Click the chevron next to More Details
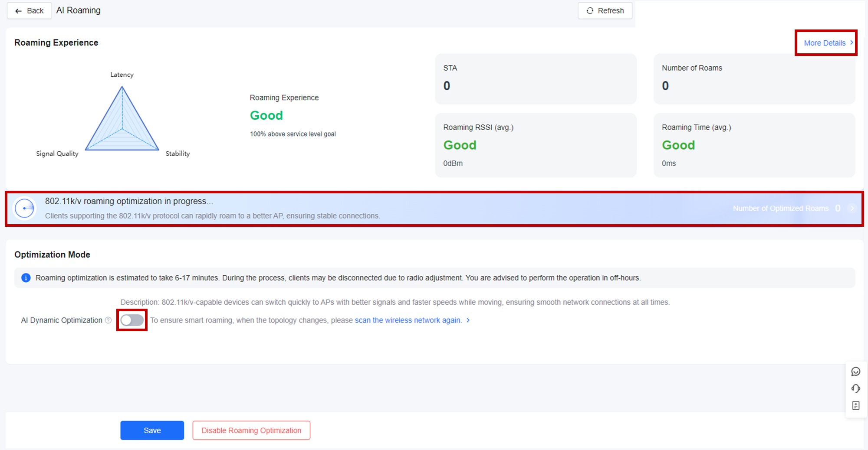This screenshot has width=868, height=450. (852, 43)
